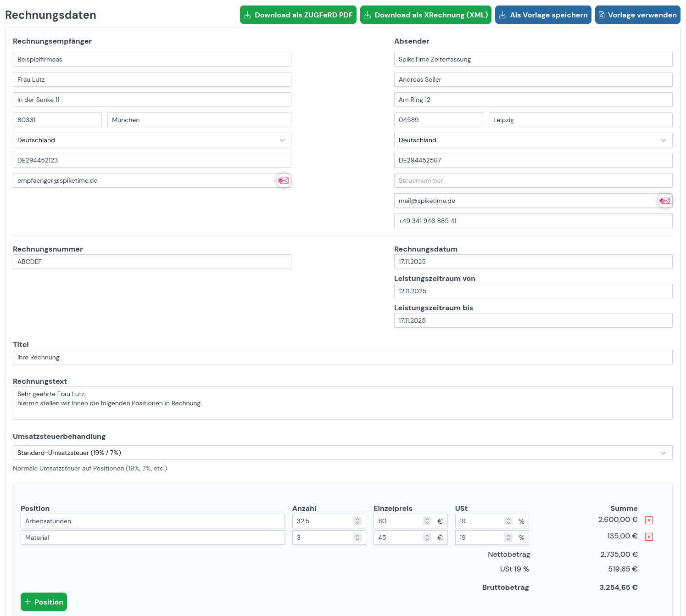Click into the Rechnungstext textarea
The width and height of the screenshot is (686, 616).
point(342,403)
